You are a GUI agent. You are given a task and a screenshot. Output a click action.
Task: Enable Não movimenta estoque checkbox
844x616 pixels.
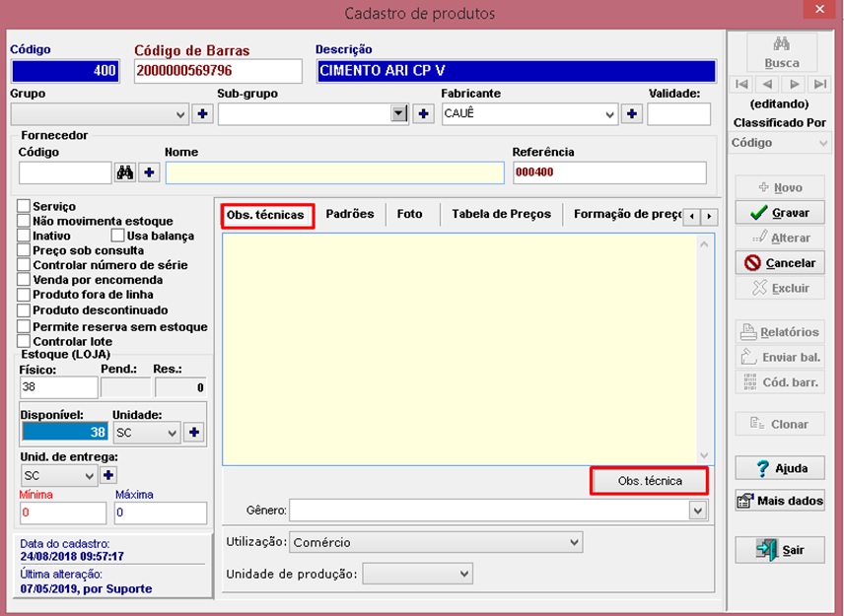pyautogui.click(x=23, y=221)
